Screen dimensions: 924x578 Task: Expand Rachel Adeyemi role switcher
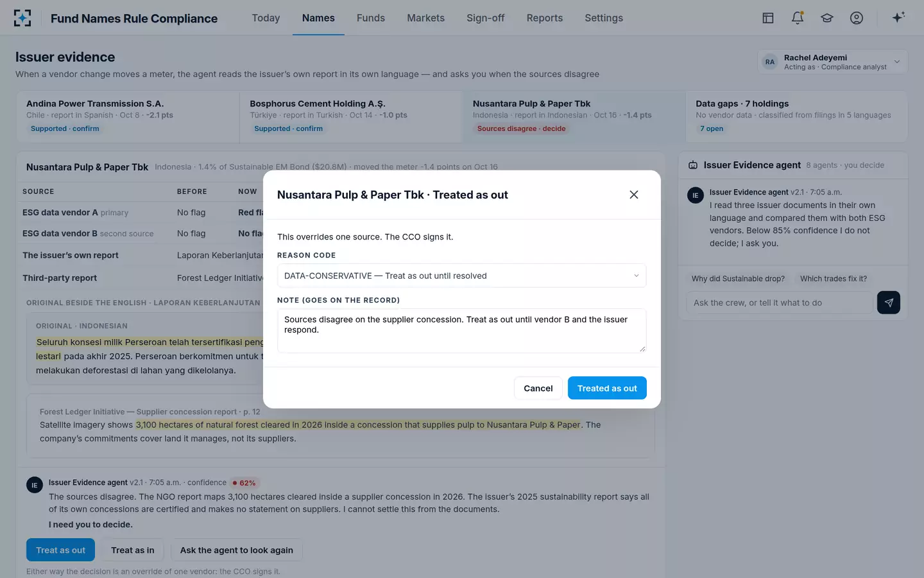833,62
